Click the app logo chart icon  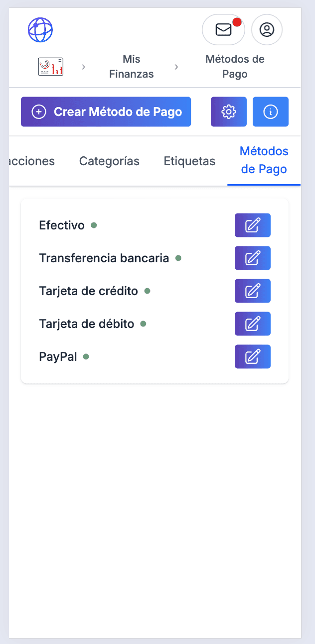[50, 66]
